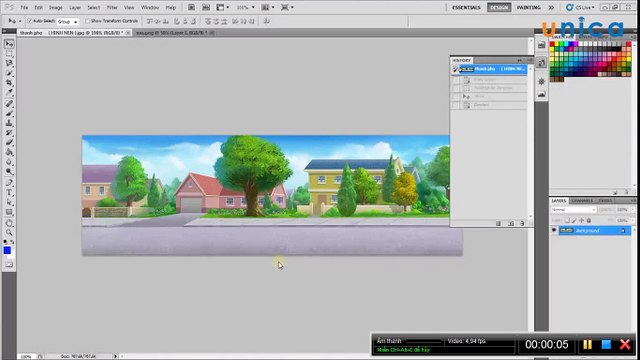
Task: Select the Eyedropper tool
Action: (x=9, y=93)
